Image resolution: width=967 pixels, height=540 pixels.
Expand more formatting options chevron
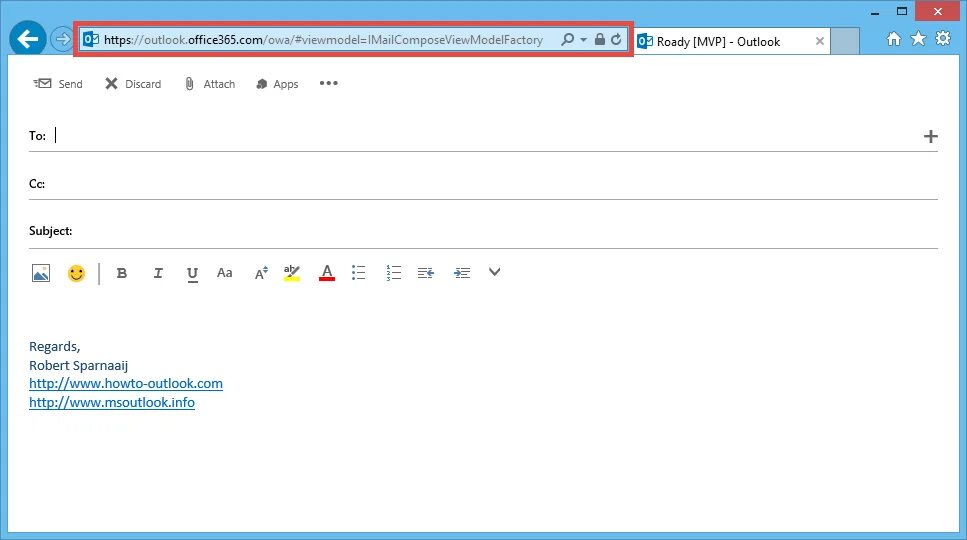click(x=494, y=272)
